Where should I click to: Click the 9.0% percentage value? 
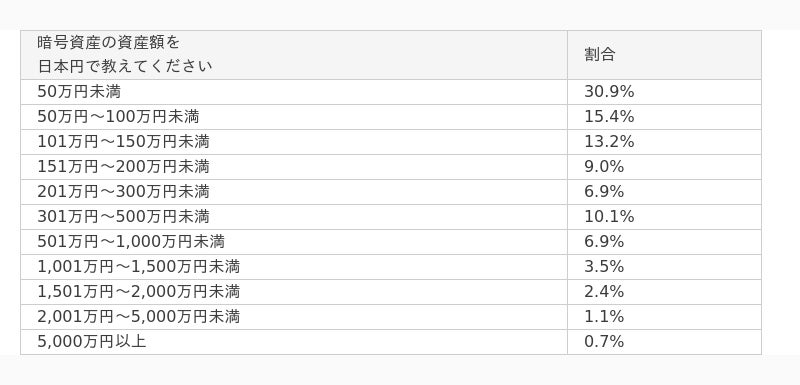click(604, 167)
